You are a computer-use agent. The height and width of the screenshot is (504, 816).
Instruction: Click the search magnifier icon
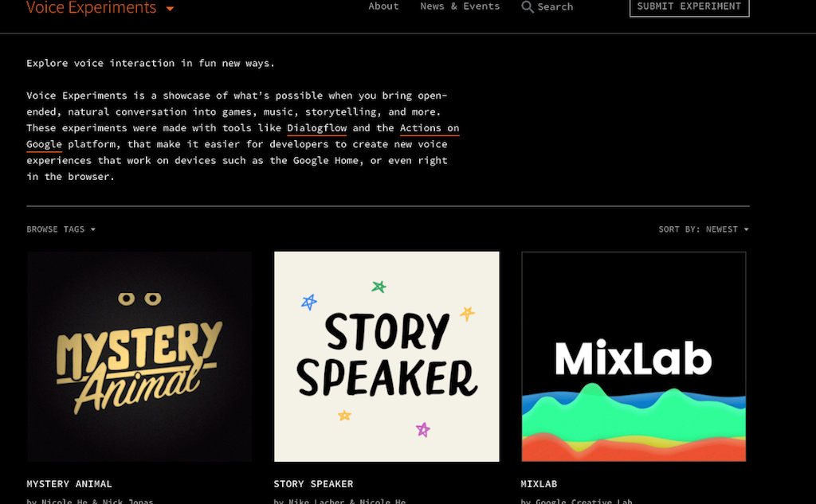tap(527, 7)
